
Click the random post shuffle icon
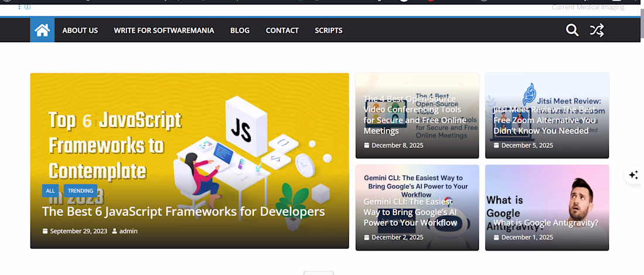coord(597,30)
